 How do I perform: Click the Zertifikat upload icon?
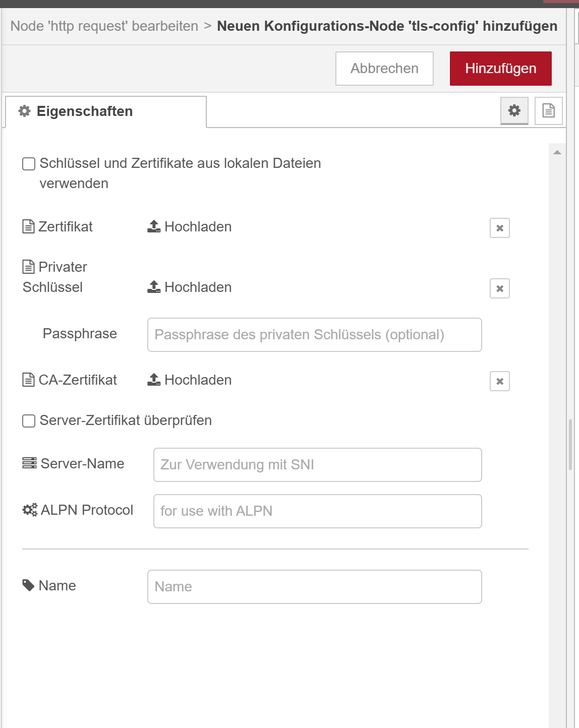(154, 227)
